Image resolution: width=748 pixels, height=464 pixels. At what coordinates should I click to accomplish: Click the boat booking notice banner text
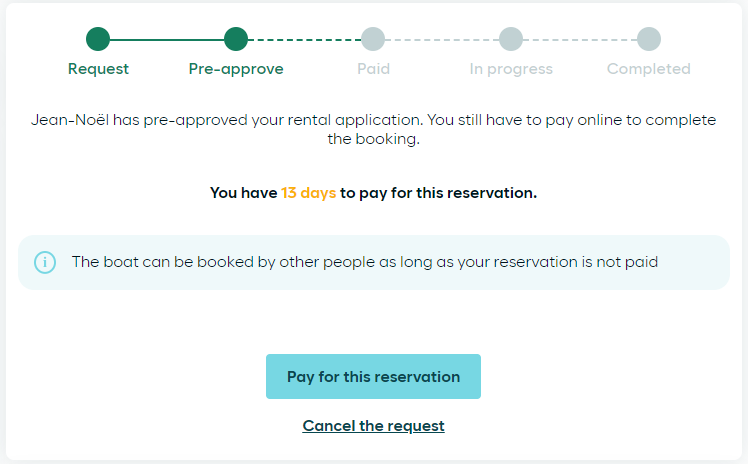coord(365,262)
